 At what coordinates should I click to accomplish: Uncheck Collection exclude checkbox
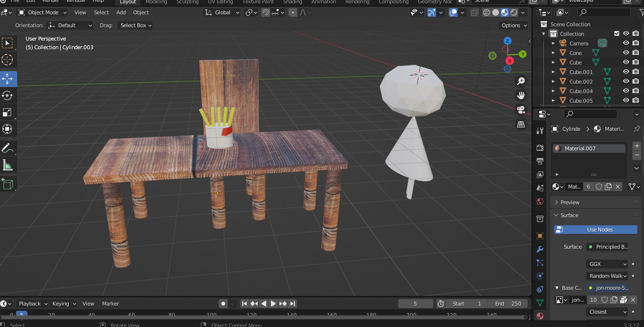[617, 33]
